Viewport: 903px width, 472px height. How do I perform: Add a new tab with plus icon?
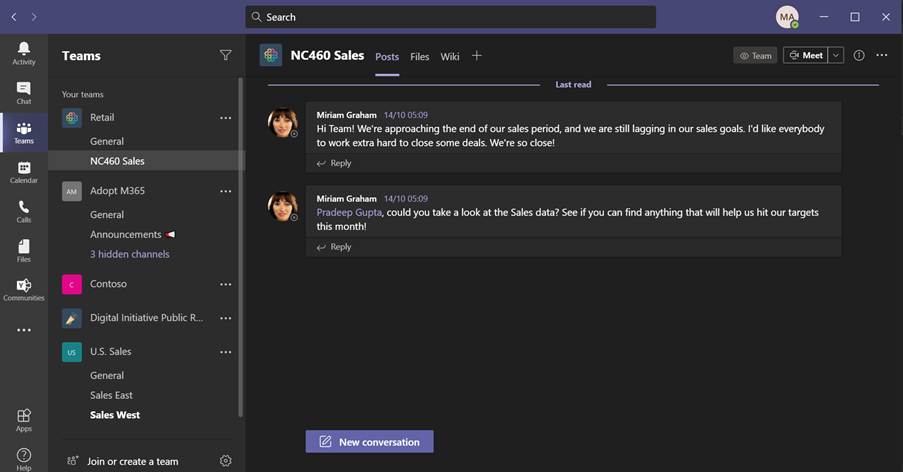click(476, 55)
